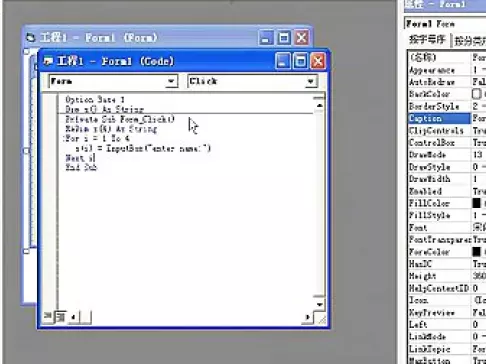Viewport: 486px width, 364px height.
Task: Click code window icon in Form1 (Code) title bar
Action: pos(48,61)
